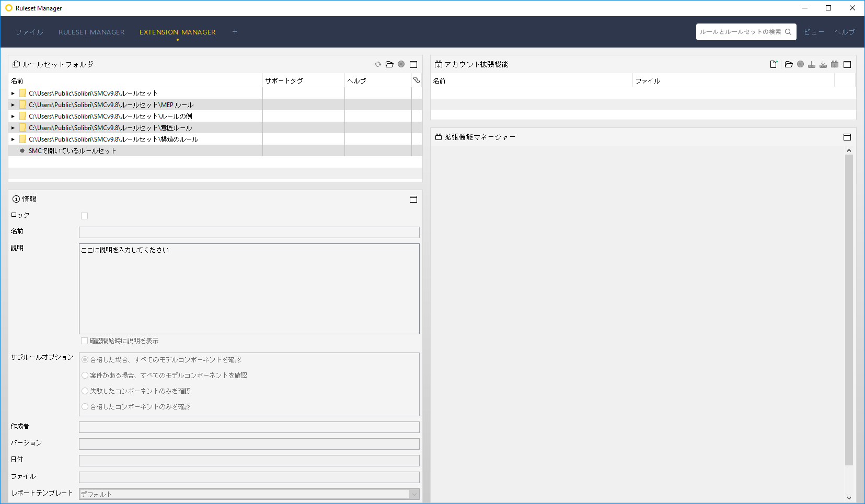Image resolution: width=865 pixels, height=504 pixels.
Task: Expand the 構造のルール folder
Action: coord(13,139)
